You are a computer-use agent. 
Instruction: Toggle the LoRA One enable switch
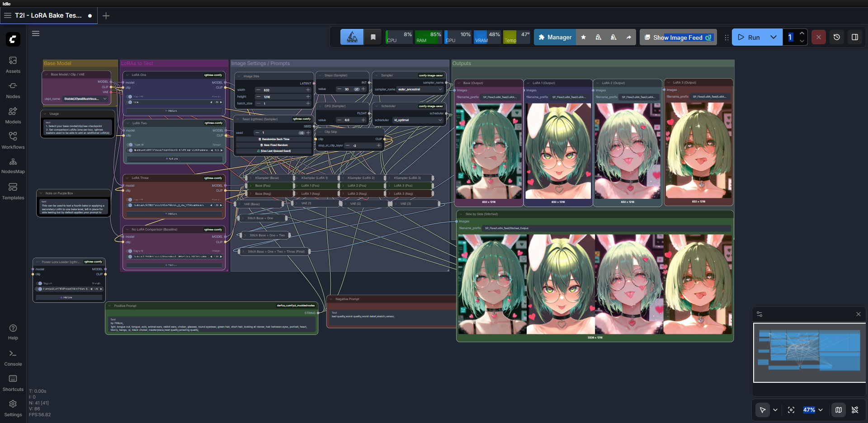(130, 102)
